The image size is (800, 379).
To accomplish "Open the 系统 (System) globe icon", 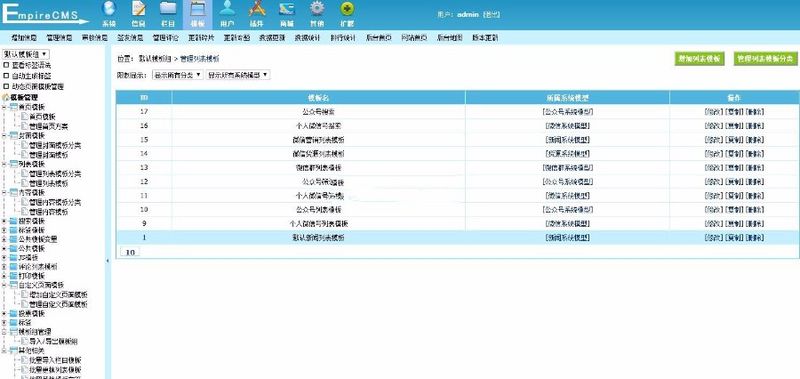I will tap(109, 9).
